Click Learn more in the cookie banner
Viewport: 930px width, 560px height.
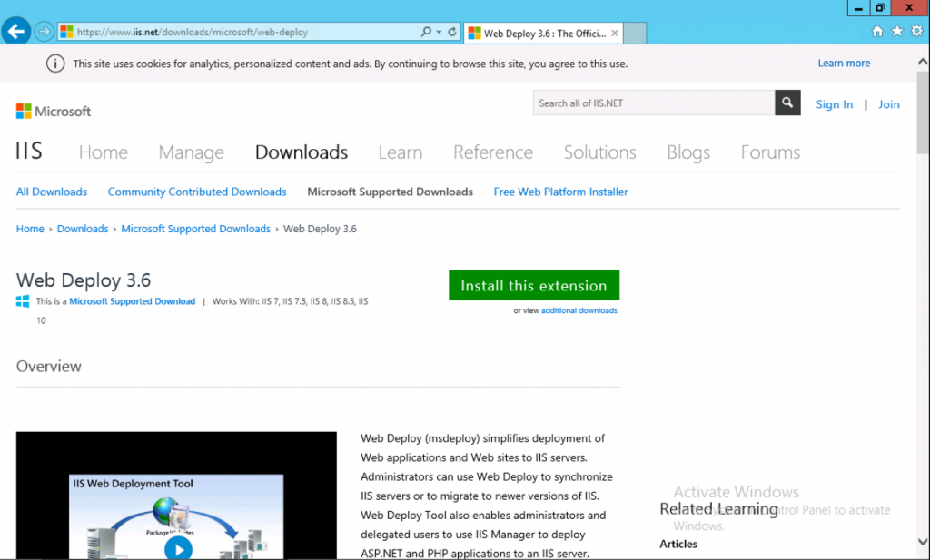pos(844,63)
